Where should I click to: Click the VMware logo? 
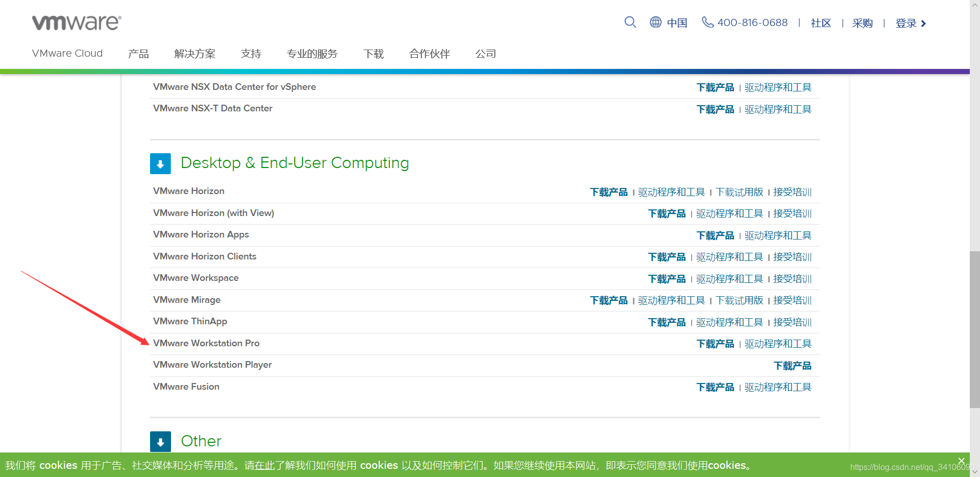(x=77, y=22)
